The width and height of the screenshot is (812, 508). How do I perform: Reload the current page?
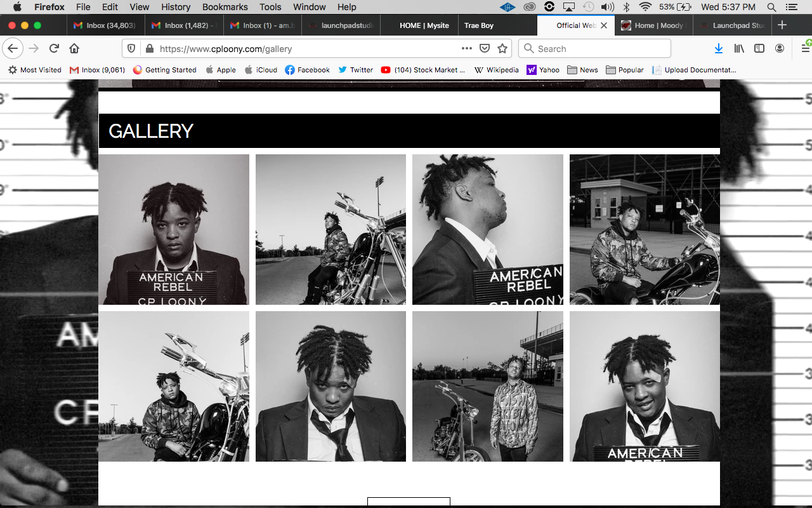pyautogui.click(x=55, y=48)
